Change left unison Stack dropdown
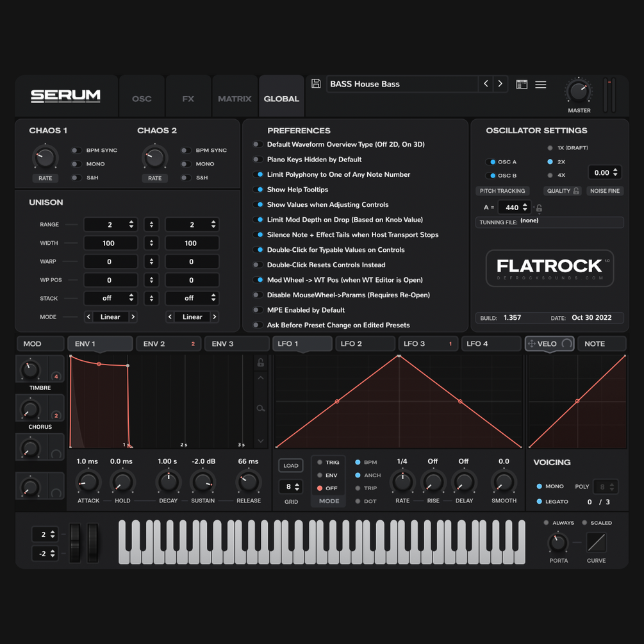Screen dimensions: 644x644 (110, 298)
